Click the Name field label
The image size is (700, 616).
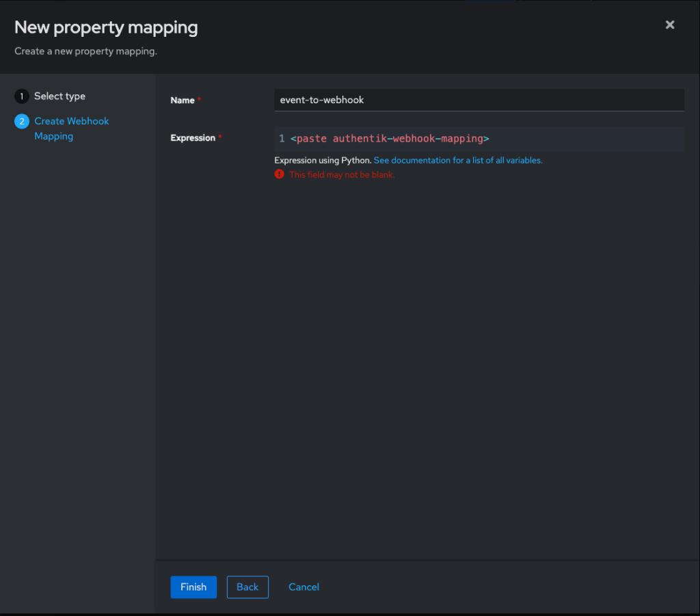click(183, 101)
